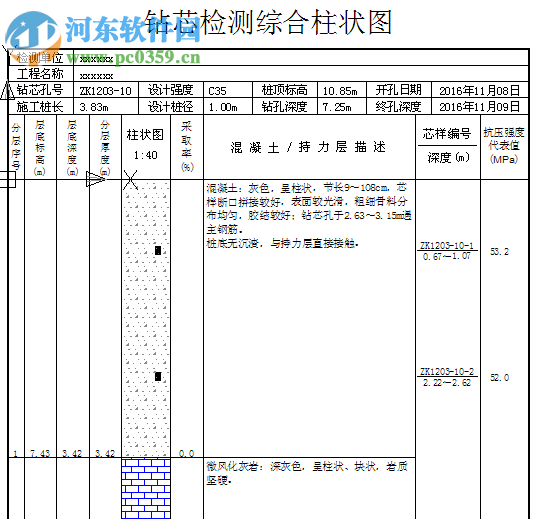Image resolution: width=551 pixels, height=519 pixels.
Task: Click the dotted concrete column hatch
Action: click(x=146, y=319)
